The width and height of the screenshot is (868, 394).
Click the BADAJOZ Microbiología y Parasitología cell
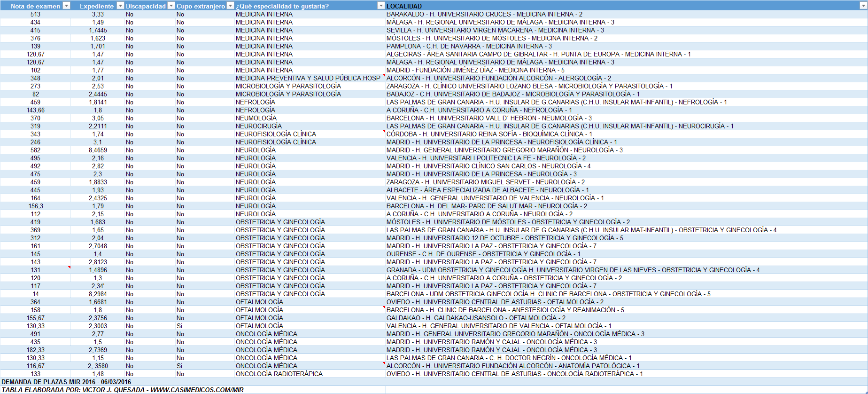627,94
